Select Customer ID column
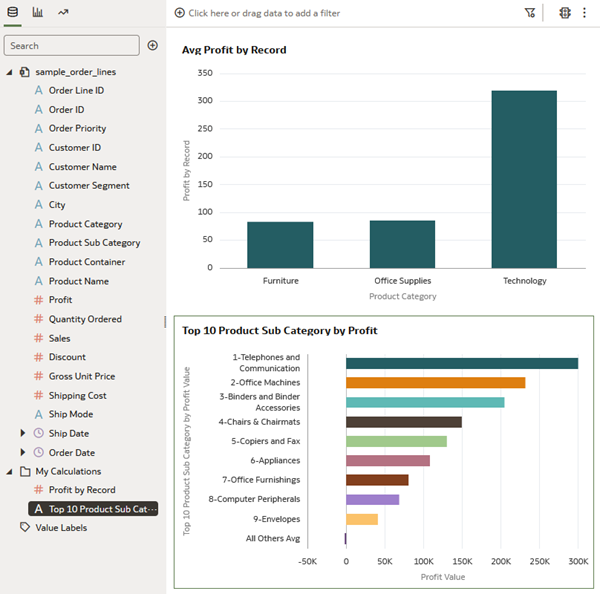Viewport: 600px width, 594px height. (75, 148)
